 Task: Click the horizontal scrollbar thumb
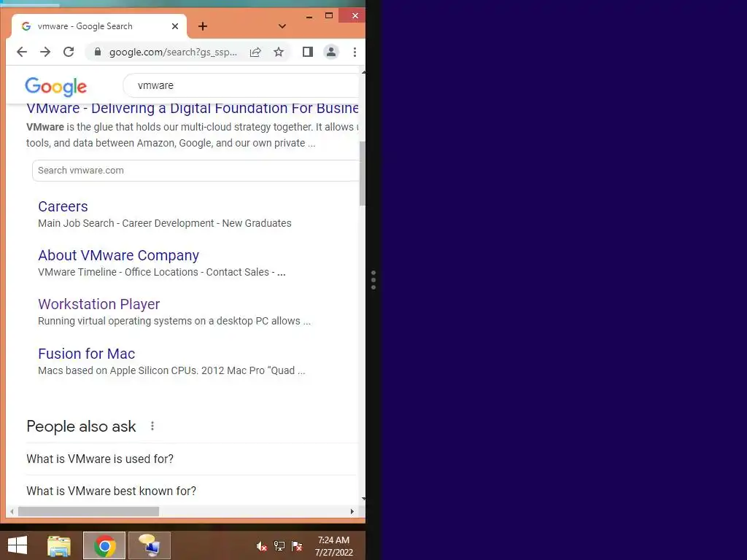click(88, 511)
